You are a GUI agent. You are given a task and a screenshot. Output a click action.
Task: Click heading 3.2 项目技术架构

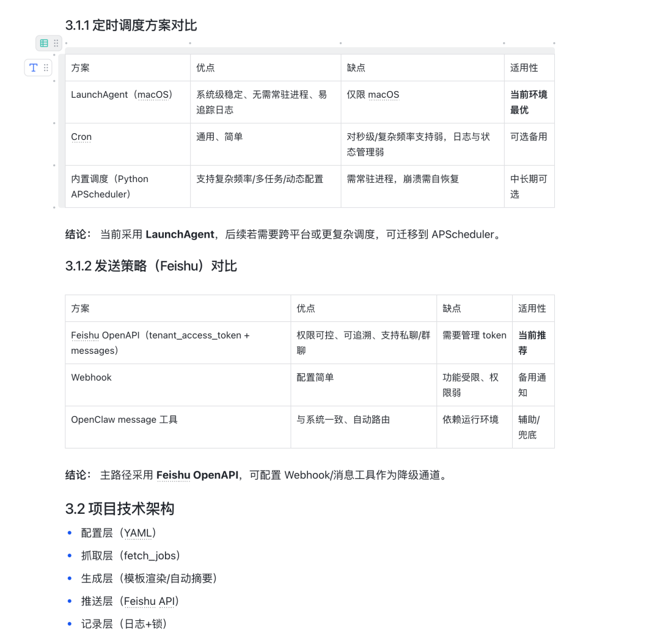pyautogui.click(x=120, y=508)
